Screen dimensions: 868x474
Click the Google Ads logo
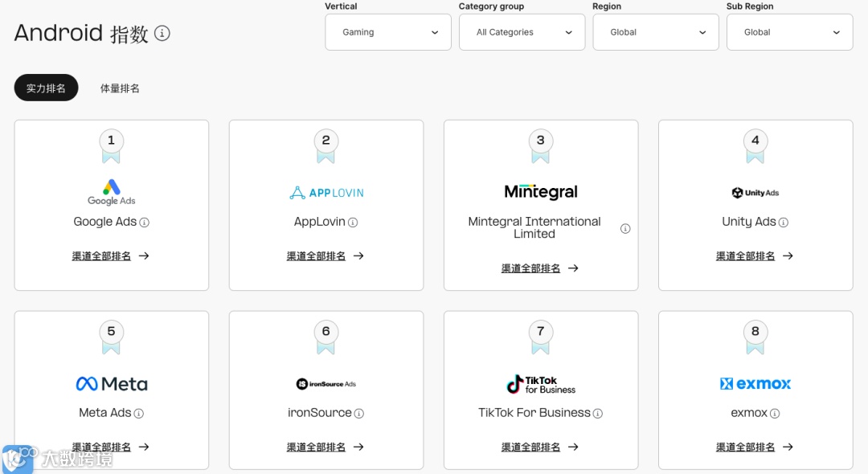[x=111, y=193]
